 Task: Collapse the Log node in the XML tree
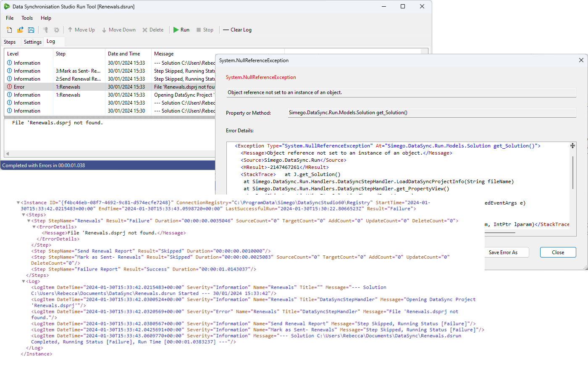pyautogui.click(x=24, y=281)
